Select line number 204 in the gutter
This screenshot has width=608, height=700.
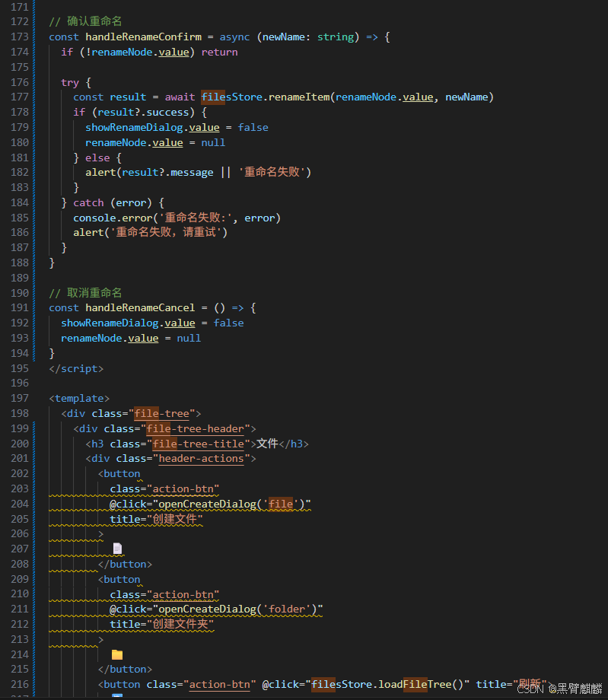click(x=20, y=504)
